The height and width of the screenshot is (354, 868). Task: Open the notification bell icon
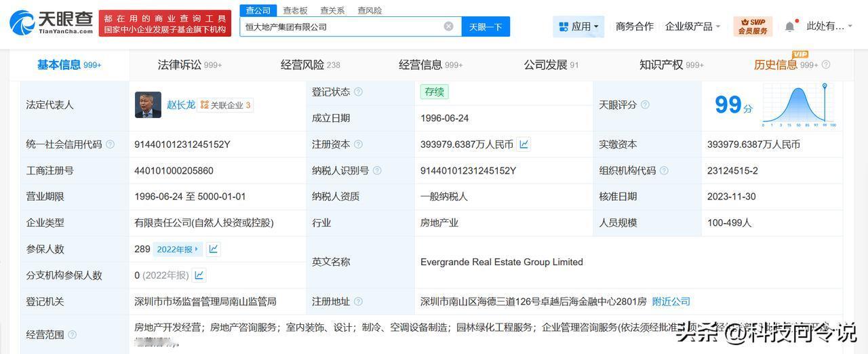click(x=789, y=26)
